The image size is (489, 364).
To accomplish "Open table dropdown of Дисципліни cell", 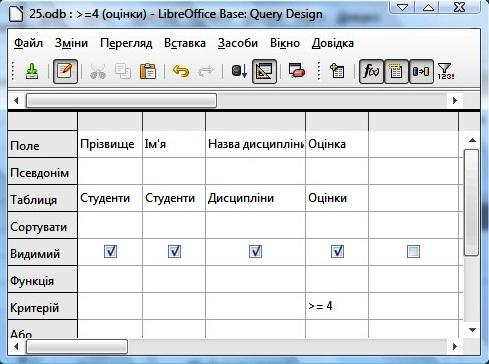I will click(255, 198).
